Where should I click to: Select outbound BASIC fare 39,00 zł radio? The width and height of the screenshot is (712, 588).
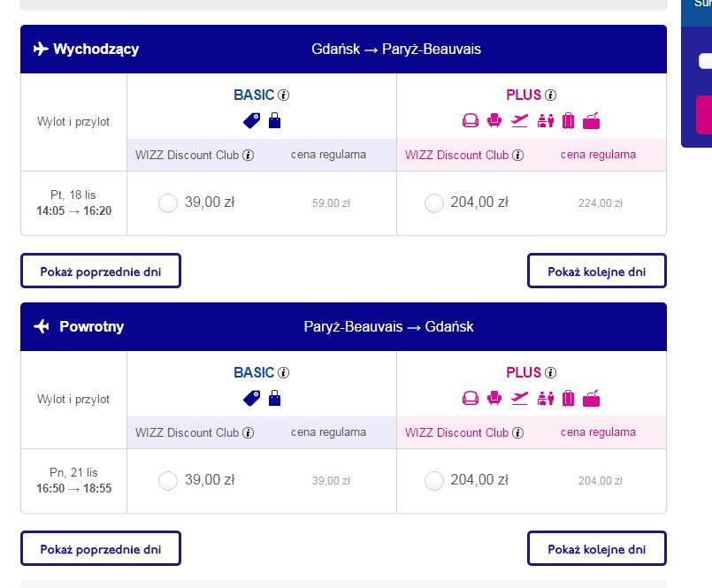[168, 203]
